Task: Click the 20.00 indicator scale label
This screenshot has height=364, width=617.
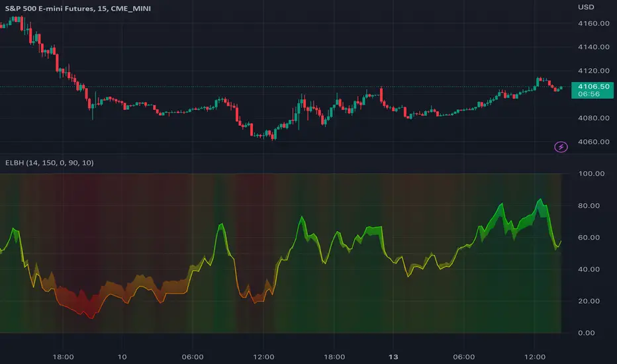Action: click(x=589, y=301)
